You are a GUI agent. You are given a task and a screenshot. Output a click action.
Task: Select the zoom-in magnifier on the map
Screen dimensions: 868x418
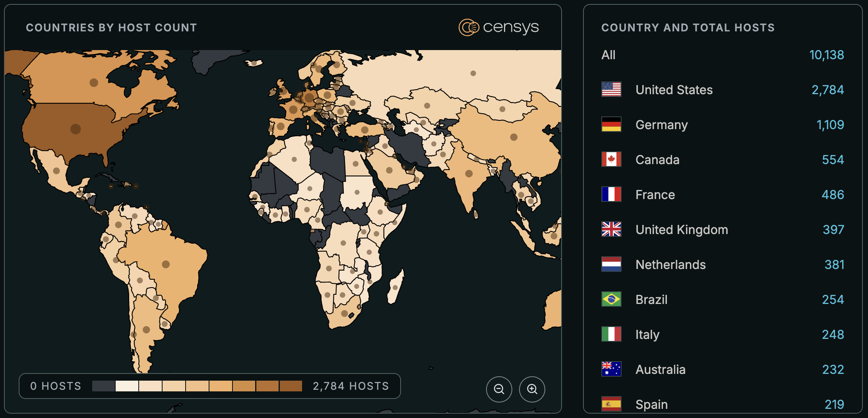click(x=532, y=389)
